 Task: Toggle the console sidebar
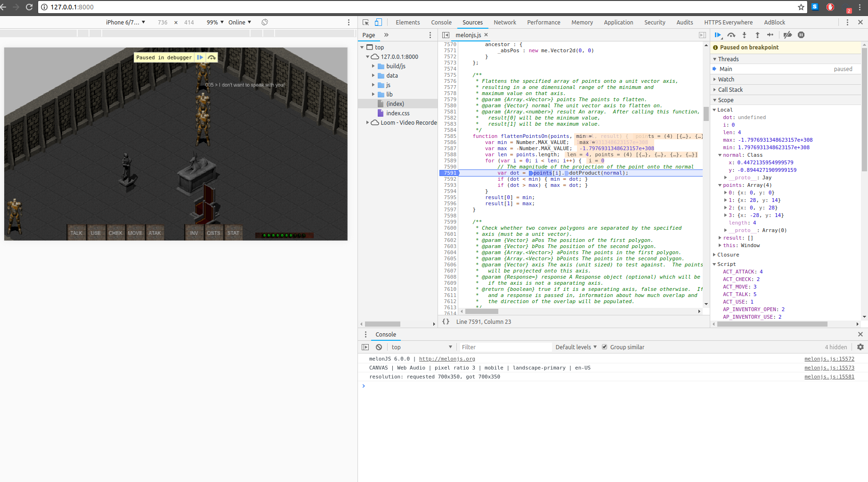pyautogui.click(x=365, y=347)
